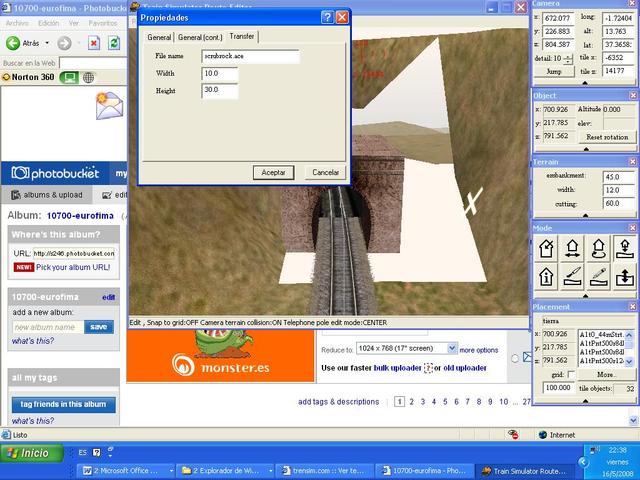Toggle the grid checkbox in Placement panel

(x=571, y=374)
